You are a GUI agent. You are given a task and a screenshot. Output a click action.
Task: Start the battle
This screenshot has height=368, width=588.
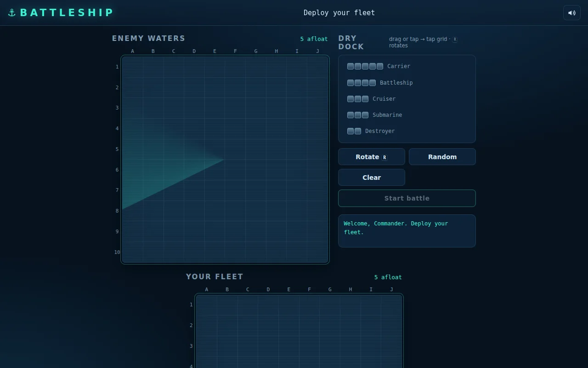pyautogui.click(x=407, y=198)
